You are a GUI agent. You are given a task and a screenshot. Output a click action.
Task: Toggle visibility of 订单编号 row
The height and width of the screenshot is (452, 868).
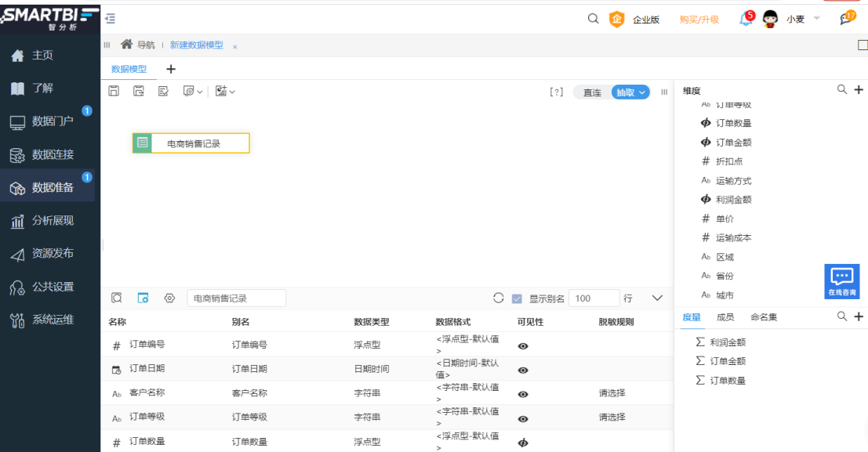(x=522, y=346)
